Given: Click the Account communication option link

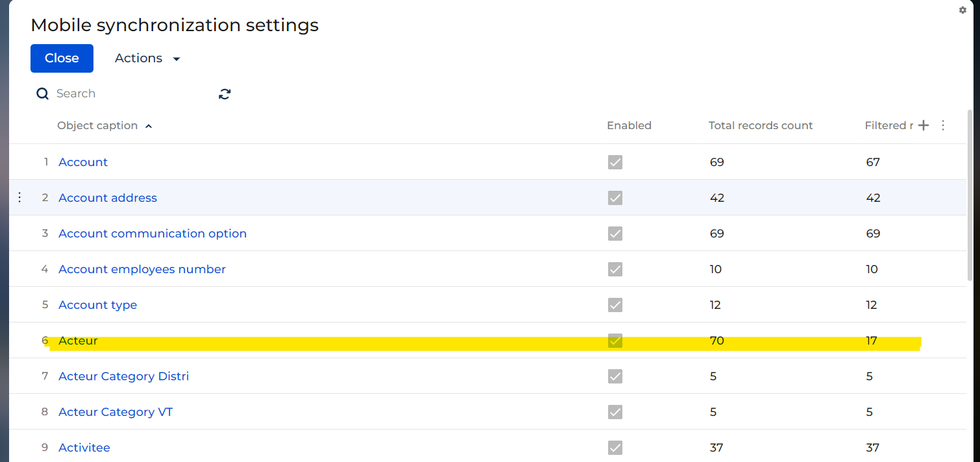Looking at the screenshot, I should click(x=153, y=233).
